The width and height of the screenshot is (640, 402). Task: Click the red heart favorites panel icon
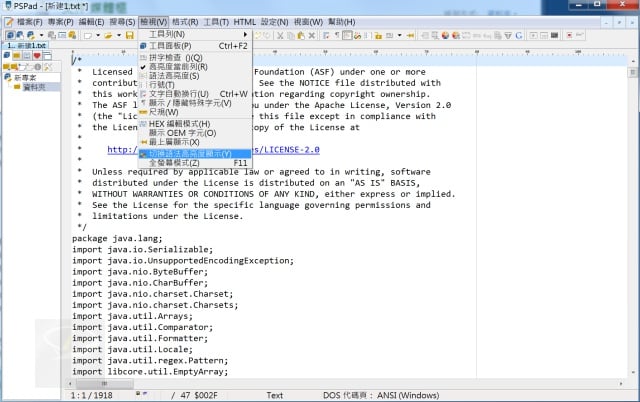click(36, 56)
